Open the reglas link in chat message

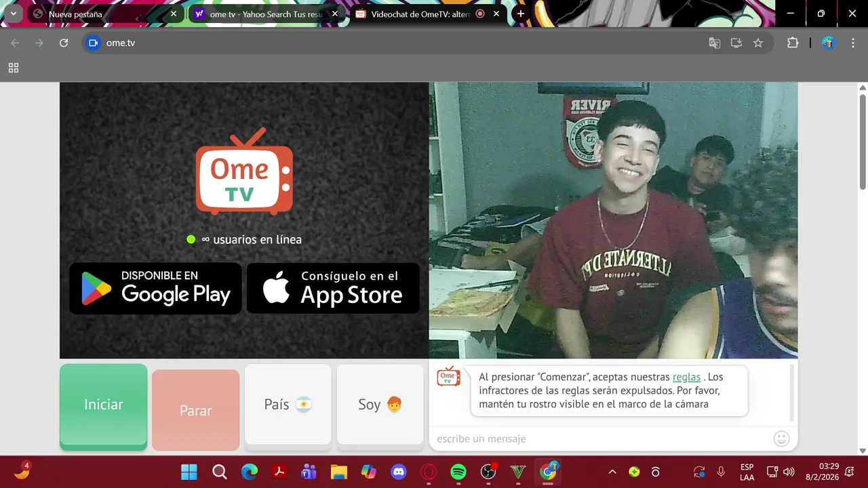(686, 377)
